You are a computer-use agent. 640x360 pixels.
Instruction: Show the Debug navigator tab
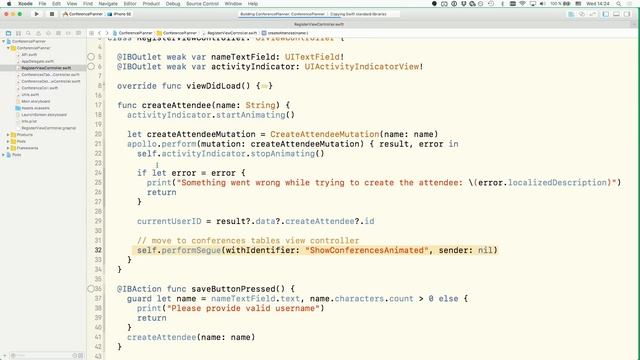58,33
